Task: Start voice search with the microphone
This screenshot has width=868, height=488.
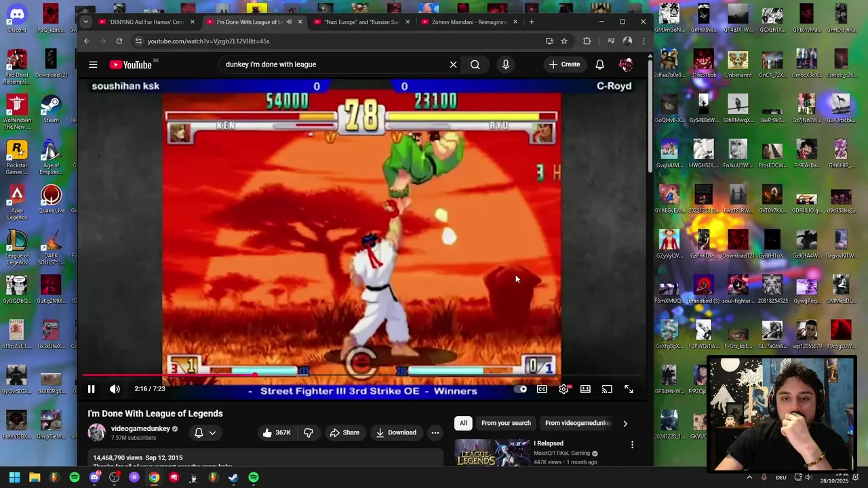Action: pyautogui.click(x=505, y=64)
